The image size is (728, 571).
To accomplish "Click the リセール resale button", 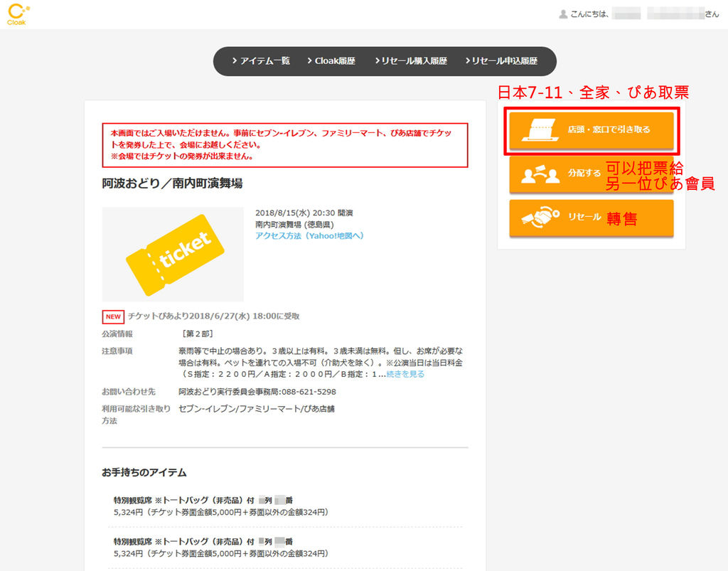I will 591,218.
